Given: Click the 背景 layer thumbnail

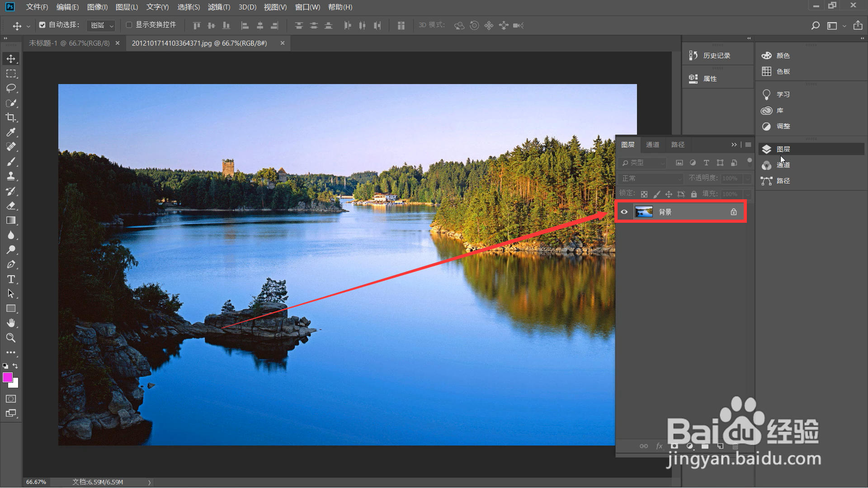Looking at the screenshot, I should coord(644,212).
